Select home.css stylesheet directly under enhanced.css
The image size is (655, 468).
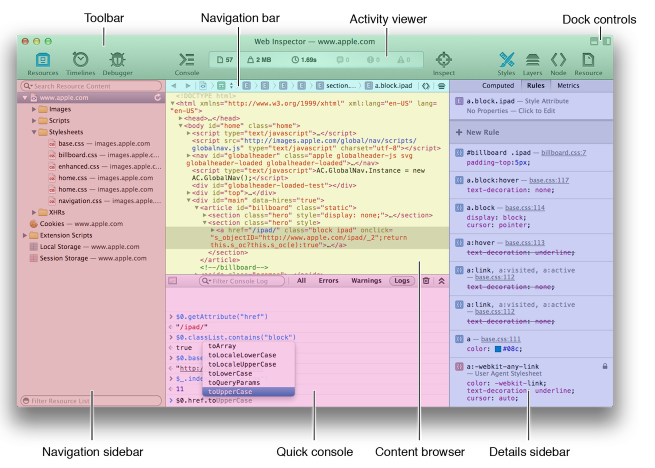click(x=101, y=178)
